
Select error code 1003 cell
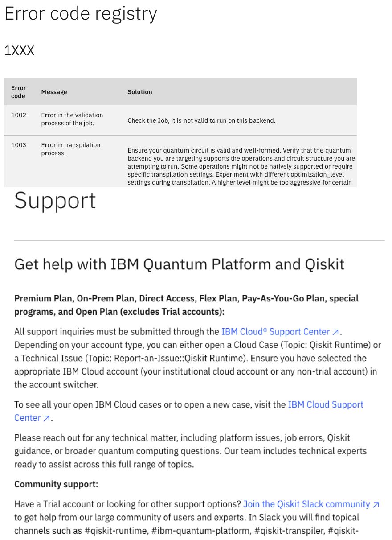pos(19,145)
